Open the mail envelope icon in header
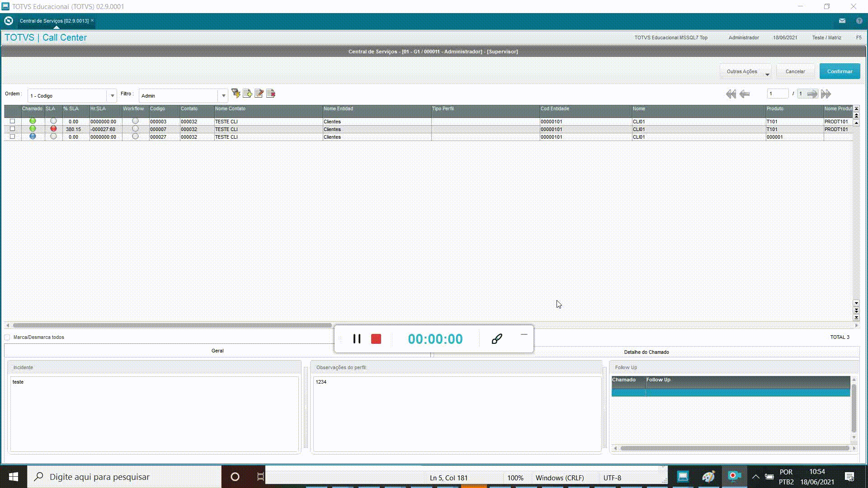Viewport: 868px width, 488px height. 842,21
